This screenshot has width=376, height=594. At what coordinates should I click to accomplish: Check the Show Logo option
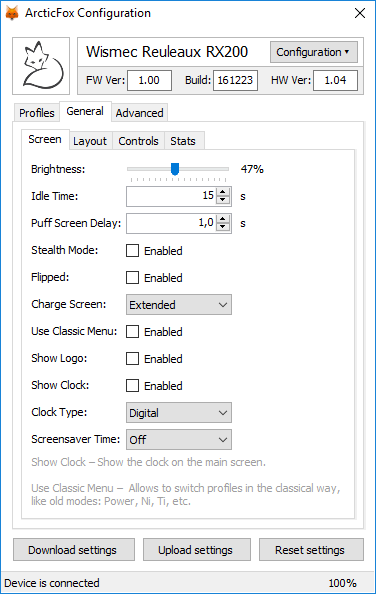tap(133, 358)
